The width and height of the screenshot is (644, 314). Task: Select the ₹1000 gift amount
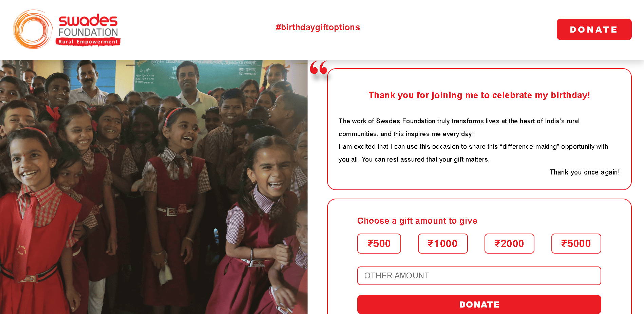pos(443,243)
